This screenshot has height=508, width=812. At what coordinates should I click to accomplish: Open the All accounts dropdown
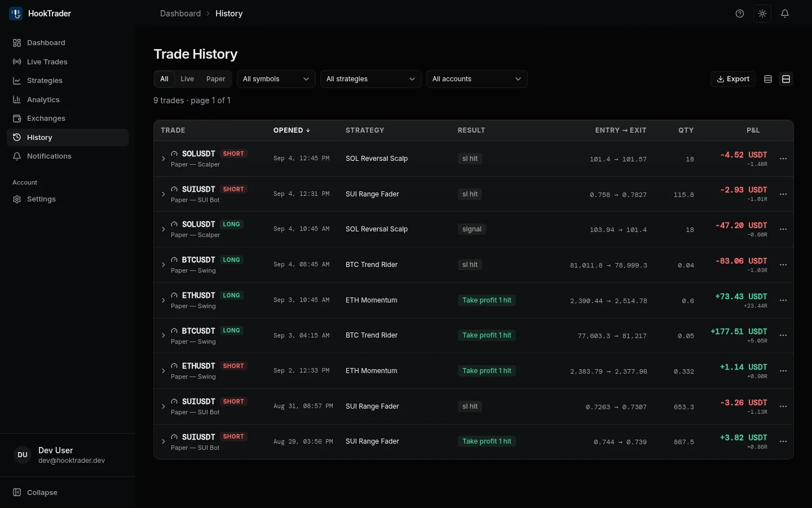click(477, 79)
